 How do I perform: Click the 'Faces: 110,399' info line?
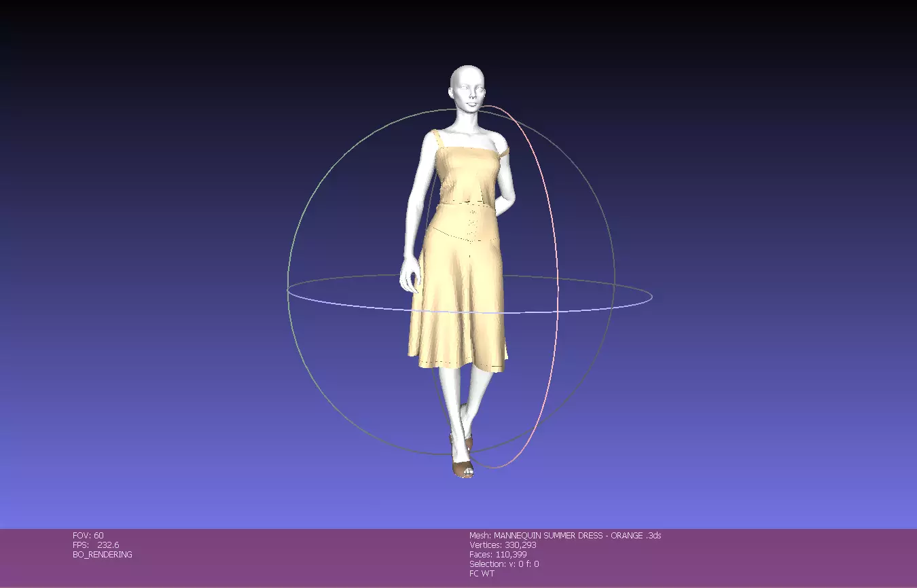coord(498,555)
